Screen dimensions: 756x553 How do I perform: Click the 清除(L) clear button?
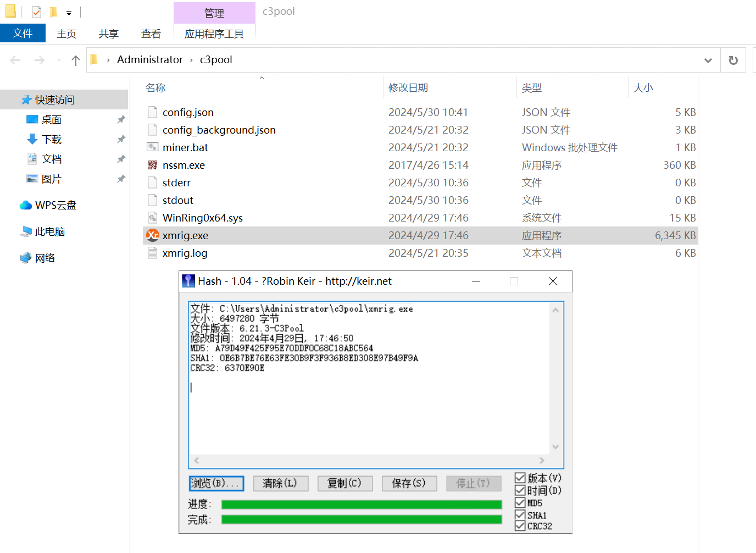pyautogui.click(x=281, y=483)
